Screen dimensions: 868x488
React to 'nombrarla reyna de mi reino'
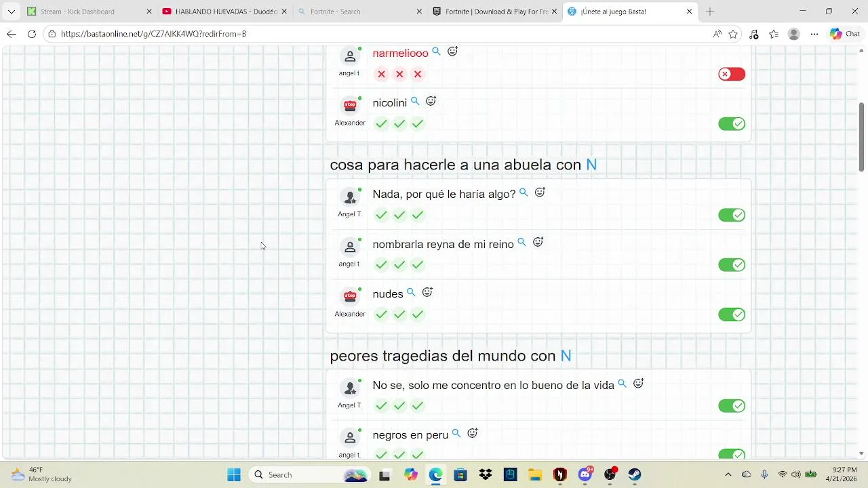point(538,242)
